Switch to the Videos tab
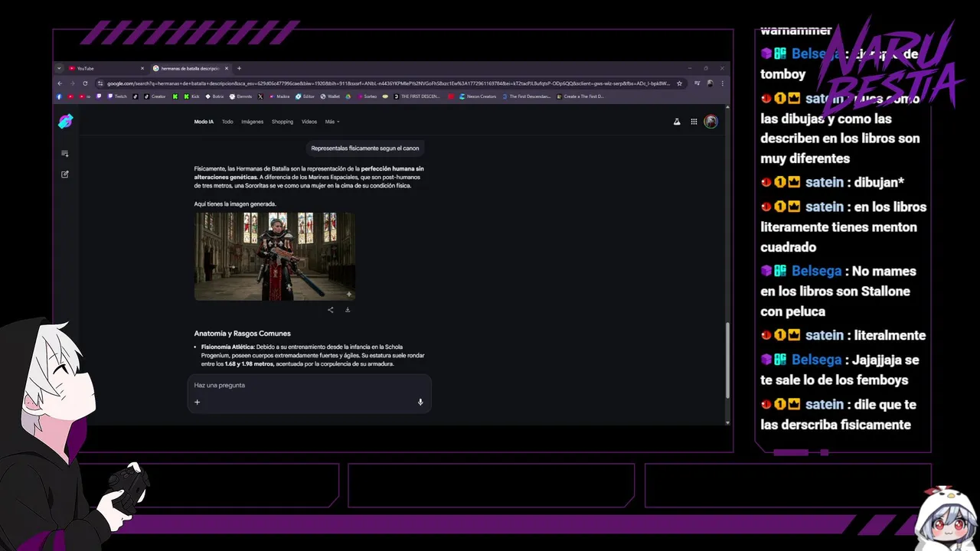 point(309,122)
